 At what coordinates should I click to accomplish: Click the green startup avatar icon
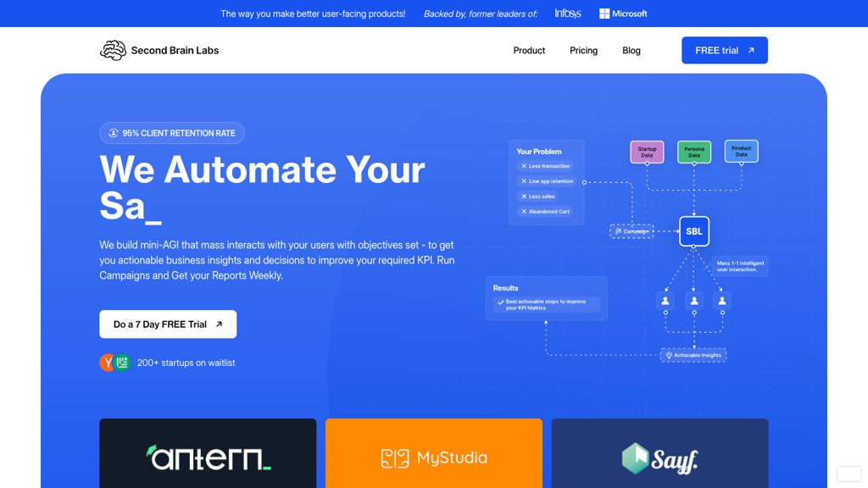coord(123,363)
